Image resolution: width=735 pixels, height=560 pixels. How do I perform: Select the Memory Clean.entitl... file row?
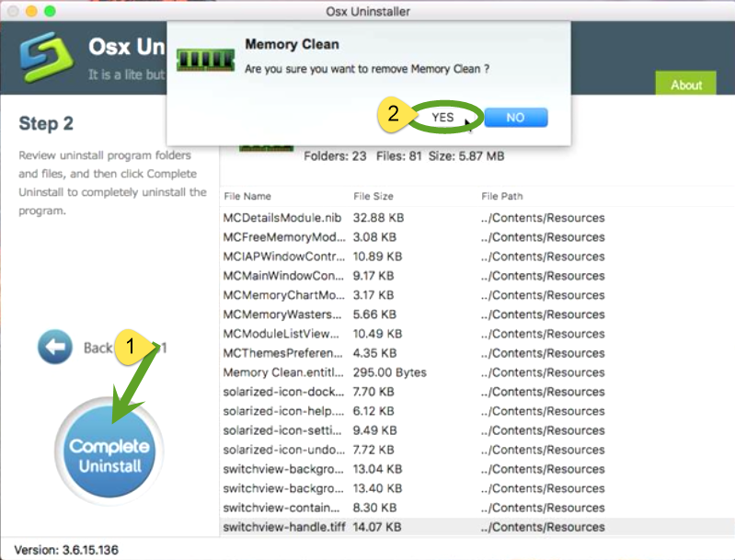(477, 372)
